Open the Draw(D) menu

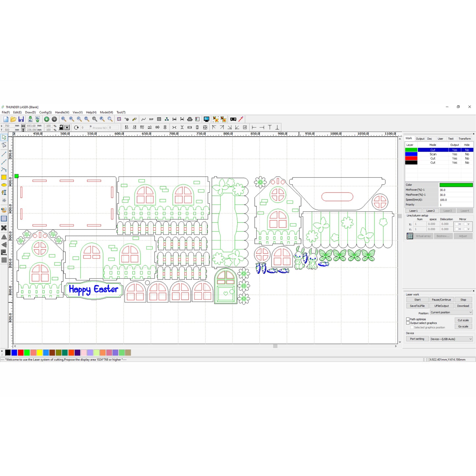[30, 112]
